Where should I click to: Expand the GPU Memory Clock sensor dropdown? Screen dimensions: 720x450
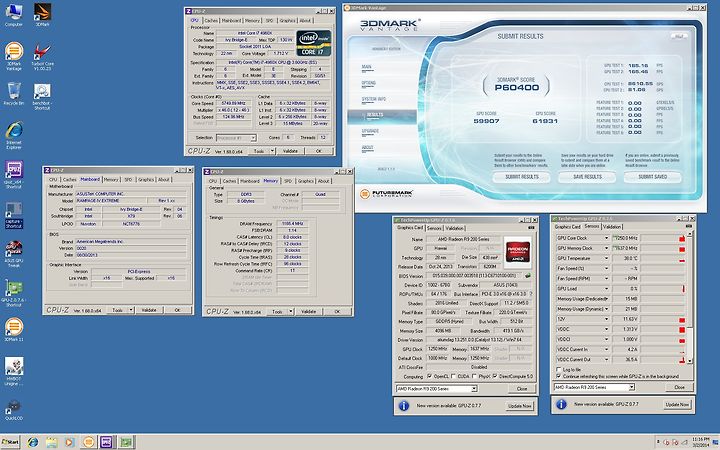pyautogui.click(x=606, y=248)
